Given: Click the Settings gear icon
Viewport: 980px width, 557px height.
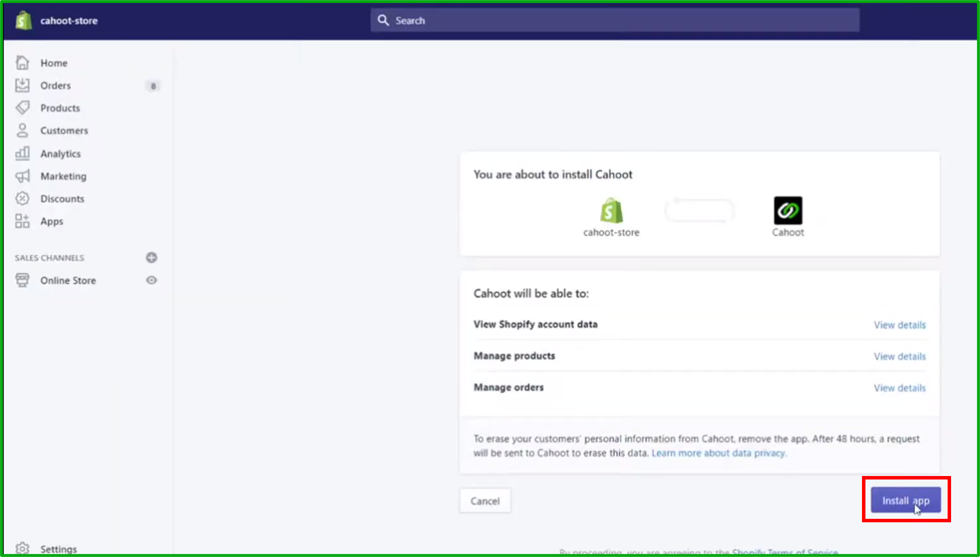Looking at the screenshot, I should click(23, 548).
